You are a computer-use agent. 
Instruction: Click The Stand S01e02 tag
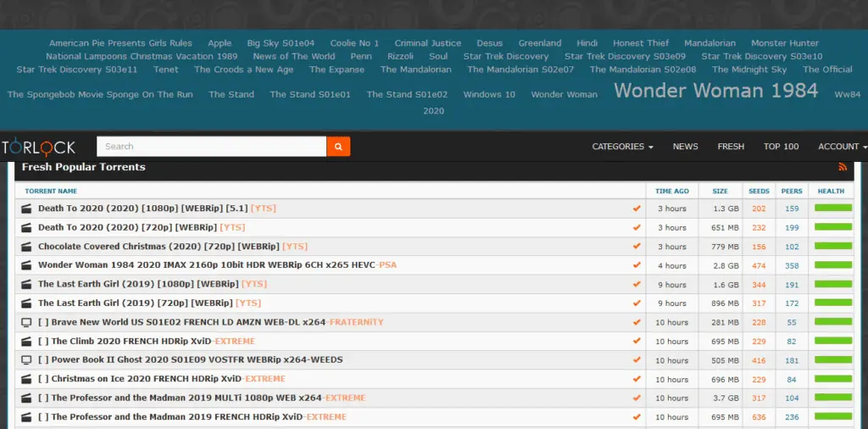[407, 95]
